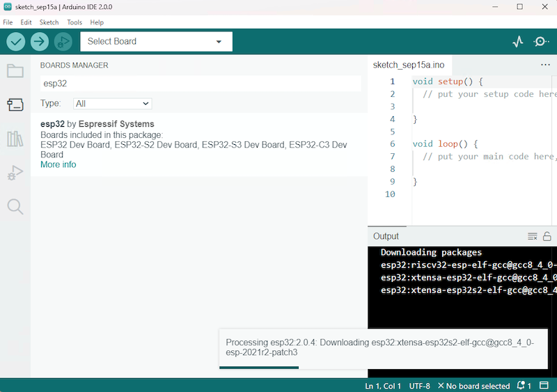Open the Type filter dropdown
Screen dimensions: 557x392
click(113, 104)
